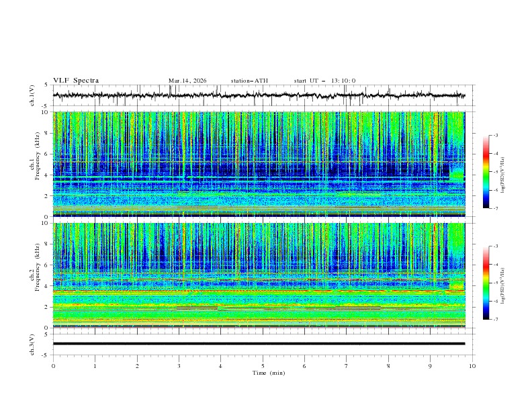Click the "-3" tick on lower color bar
The width and height of the screenshot is (532, 411).
tap(495, 246)
